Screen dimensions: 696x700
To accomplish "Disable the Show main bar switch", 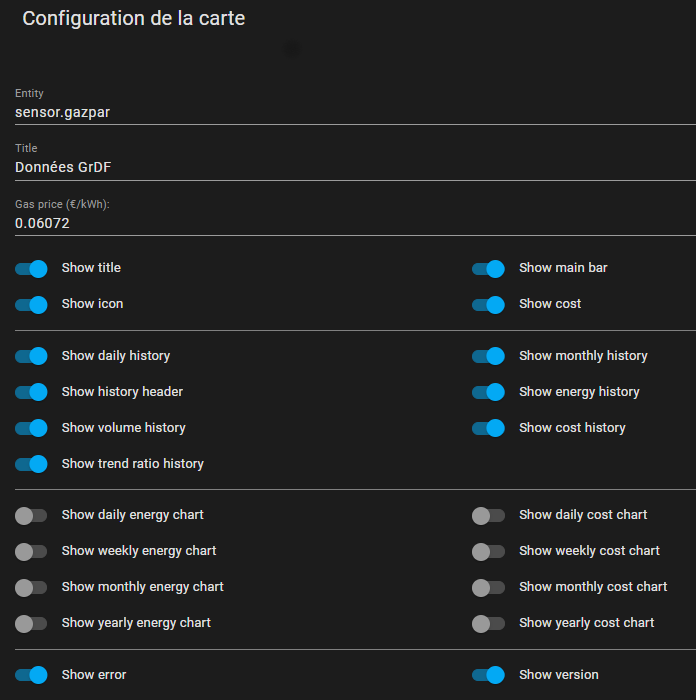I will point(488,269).
